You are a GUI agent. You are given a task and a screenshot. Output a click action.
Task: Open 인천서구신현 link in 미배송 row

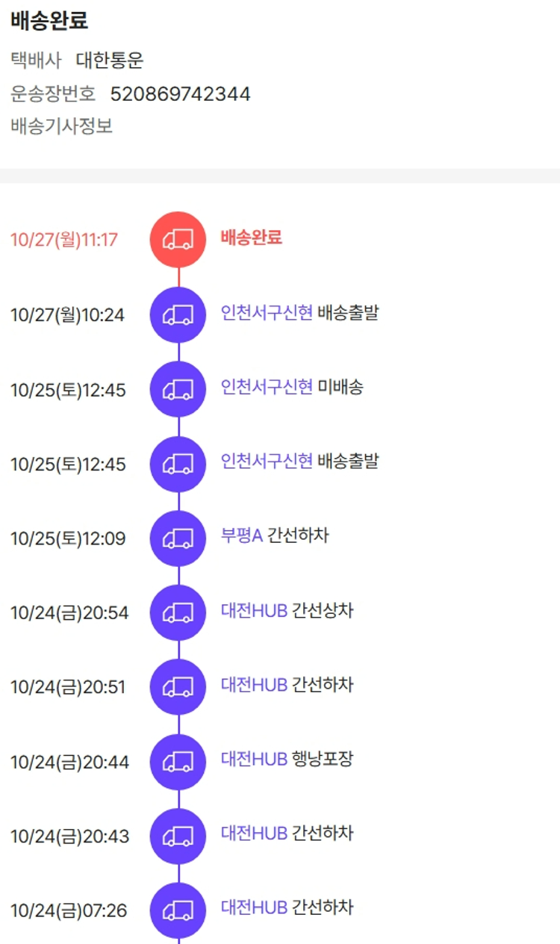point(267,388)
